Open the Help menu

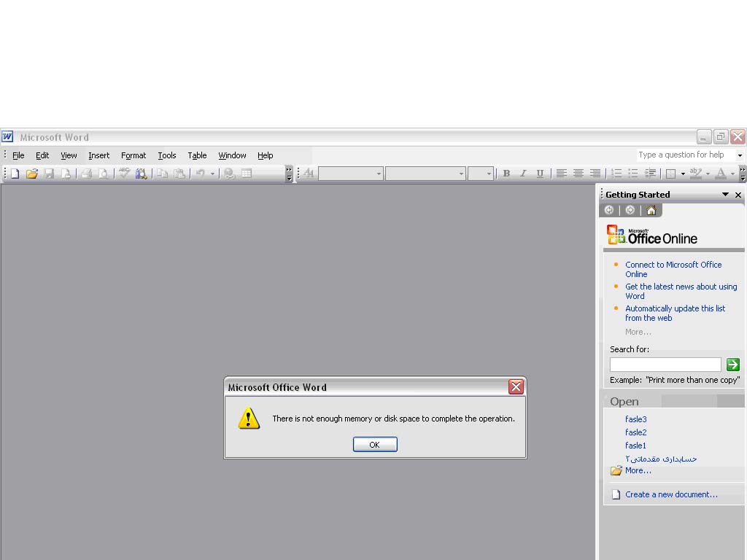(265, 155)
